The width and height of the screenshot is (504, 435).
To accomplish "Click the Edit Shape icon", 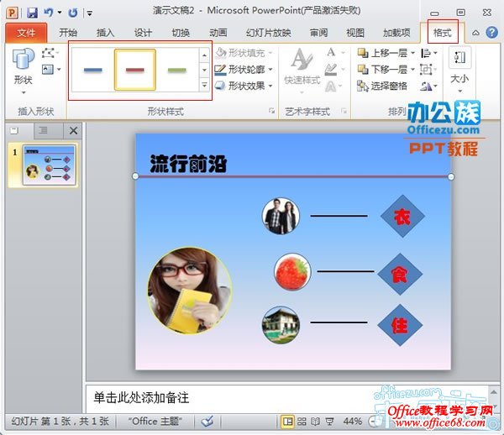I will coord(50,53).
